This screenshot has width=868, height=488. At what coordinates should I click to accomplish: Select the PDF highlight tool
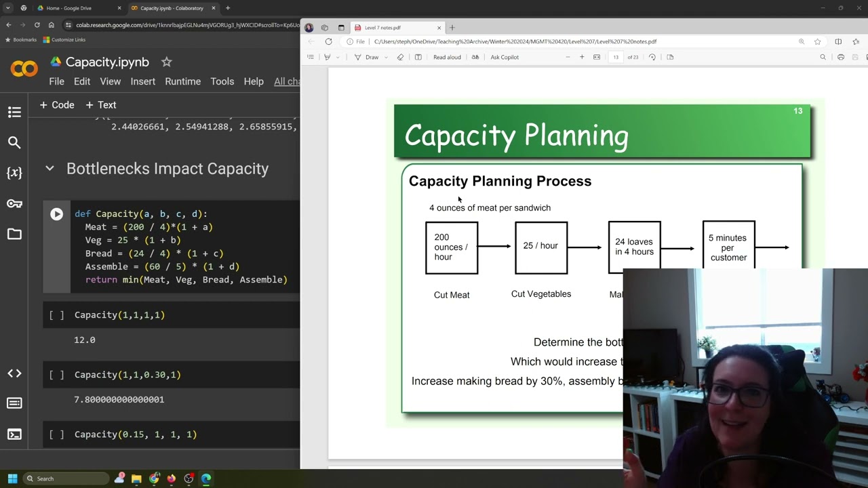(328, 57)
